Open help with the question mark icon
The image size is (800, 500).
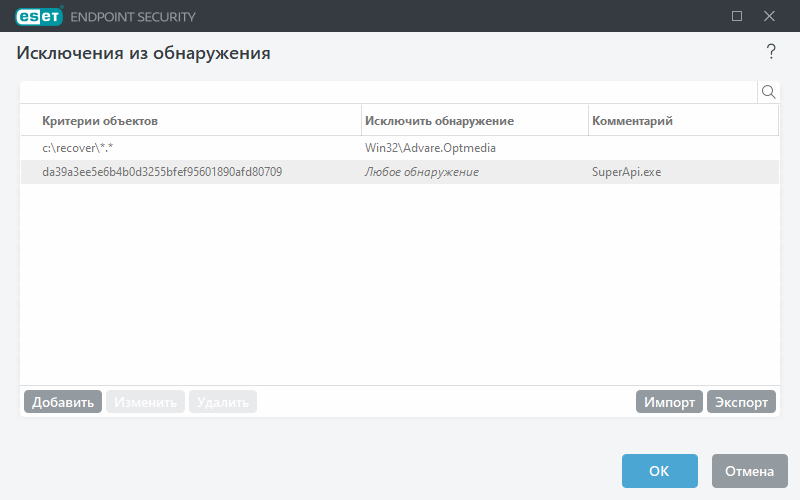[x=771, y=52]
